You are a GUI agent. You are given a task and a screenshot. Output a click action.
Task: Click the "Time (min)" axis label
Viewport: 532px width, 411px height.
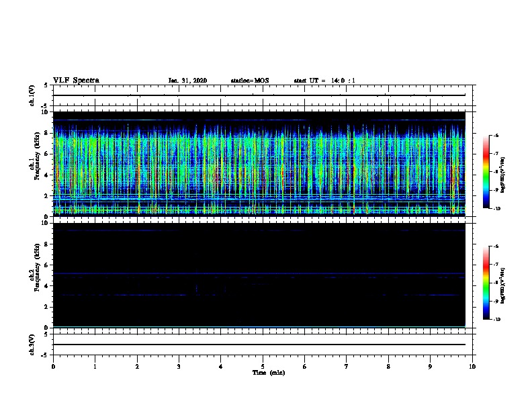click(269, 373)
